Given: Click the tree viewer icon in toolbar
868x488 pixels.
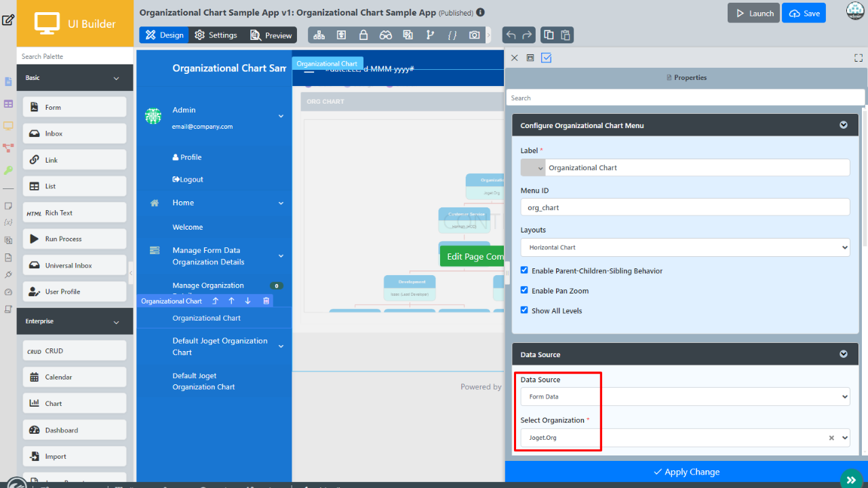Looking at the screenshot, I should click(x=319, y=35).
